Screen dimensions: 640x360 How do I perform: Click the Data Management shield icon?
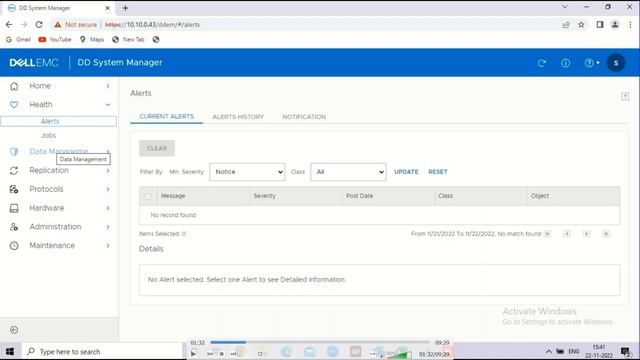[x=14, y=151]
